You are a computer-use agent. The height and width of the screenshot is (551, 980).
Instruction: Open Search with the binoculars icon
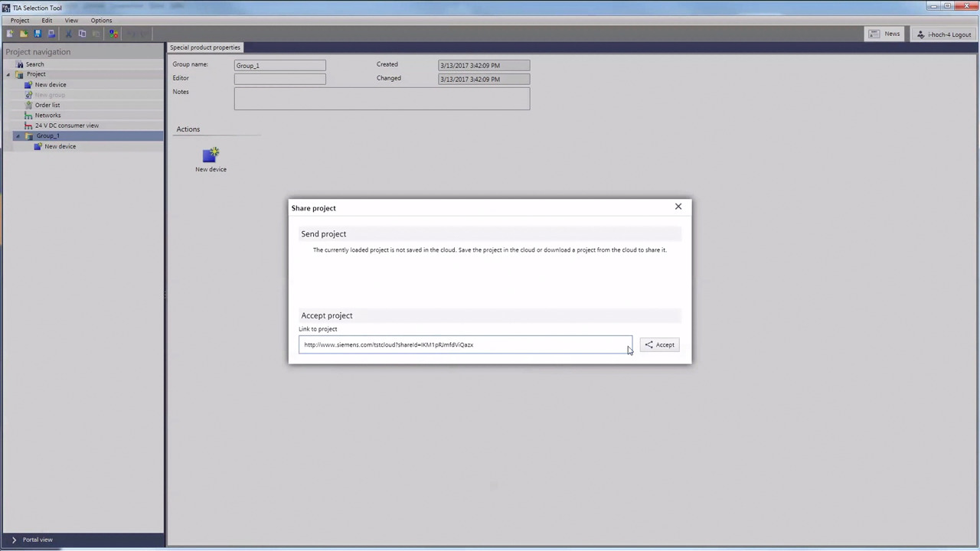point(20,64)
